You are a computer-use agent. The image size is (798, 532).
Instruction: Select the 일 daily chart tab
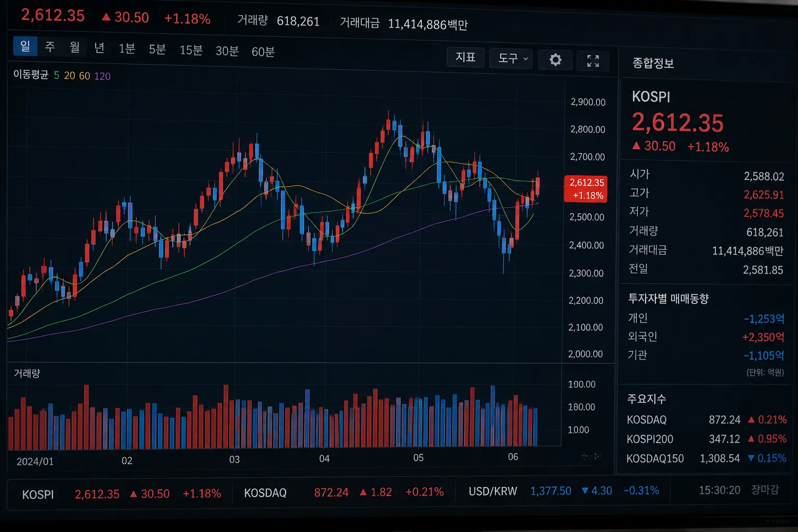pos(25,46)
